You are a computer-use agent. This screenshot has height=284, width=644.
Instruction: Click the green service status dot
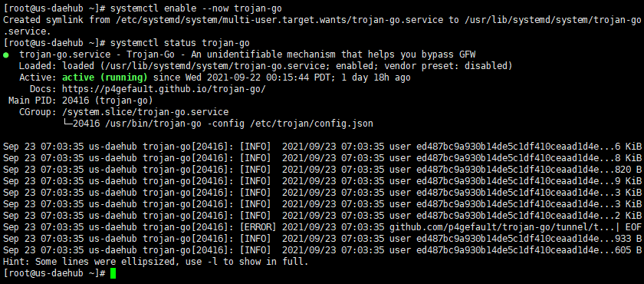coord(6,54)
